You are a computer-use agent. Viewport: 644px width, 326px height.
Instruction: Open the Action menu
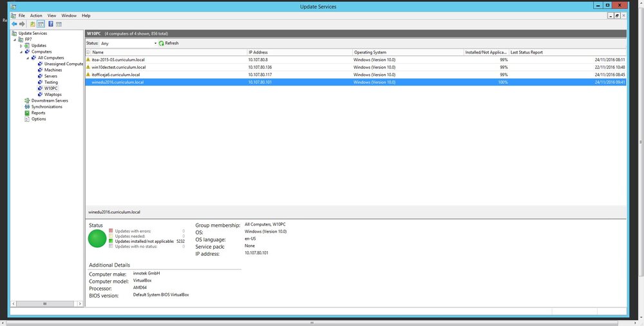tap(36, 15)
